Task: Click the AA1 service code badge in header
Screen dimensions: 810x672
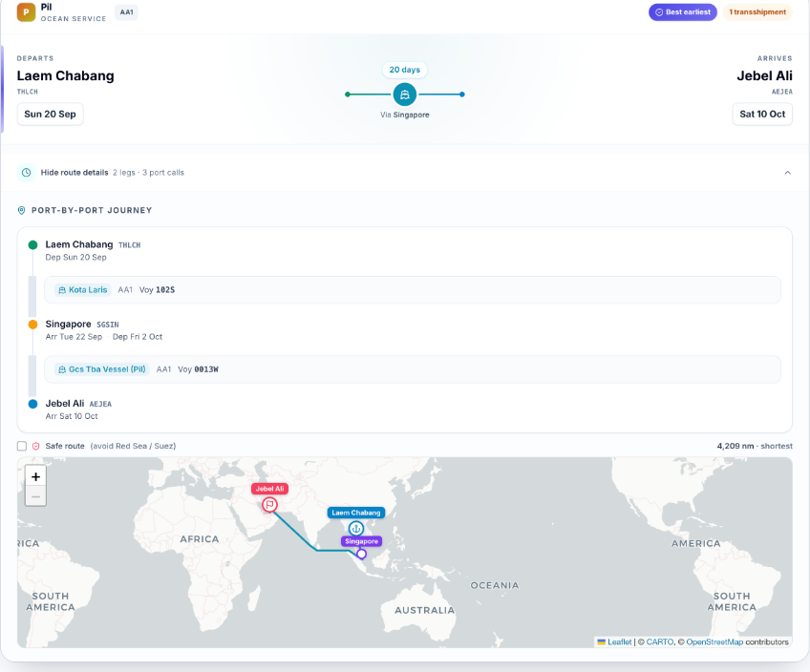Action: point(126,11)
